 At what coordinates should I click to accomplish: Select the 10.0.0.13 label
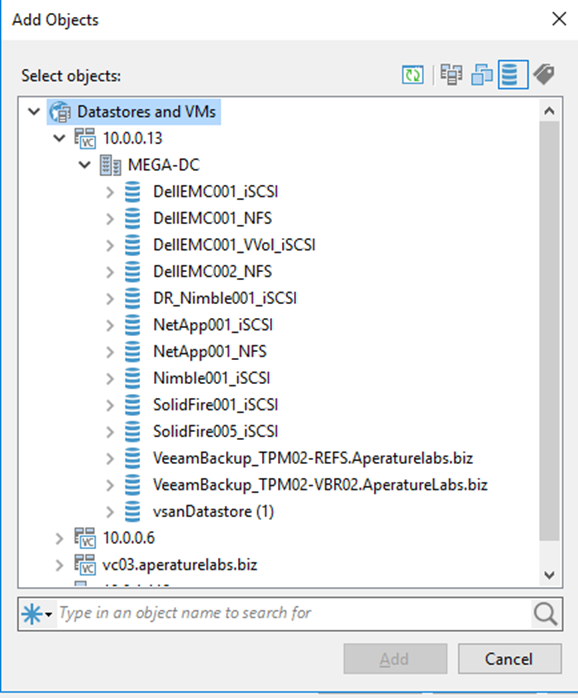tap(133, 138)
